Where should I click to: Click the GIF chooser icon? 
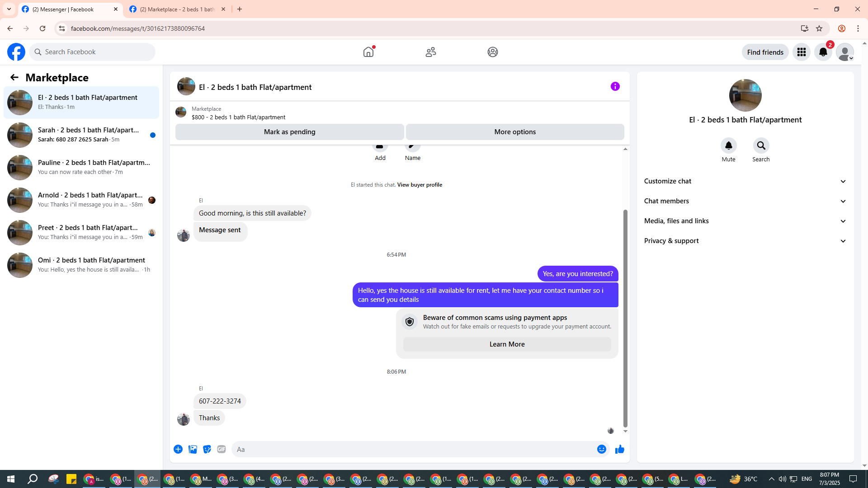click(x=221, y=449)
